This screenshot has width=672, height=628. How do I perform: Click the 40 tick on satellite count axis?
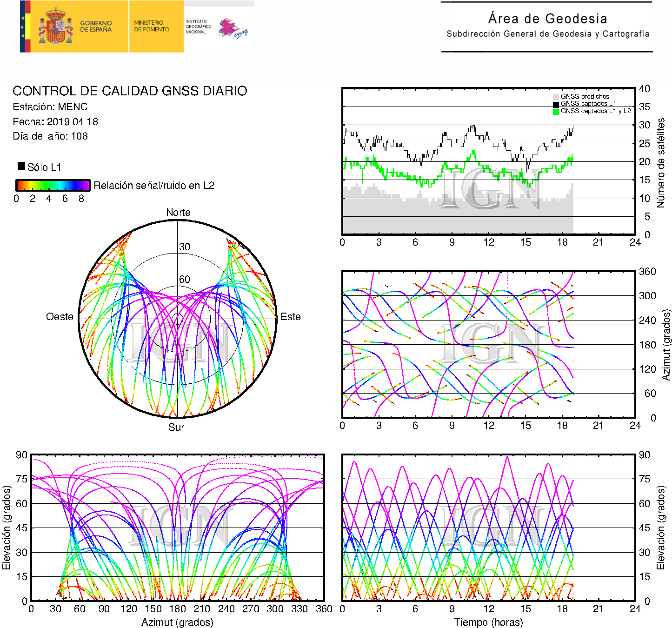click(645, 89)
